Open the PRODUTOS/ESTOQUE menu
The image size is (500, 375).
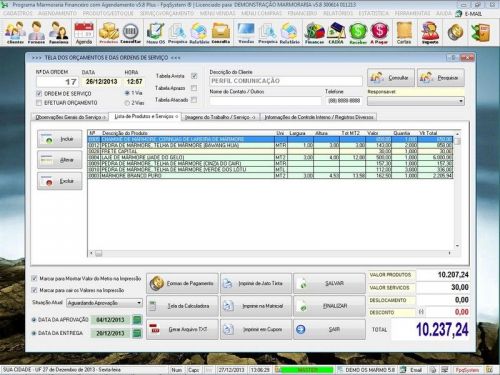(108, 14)
